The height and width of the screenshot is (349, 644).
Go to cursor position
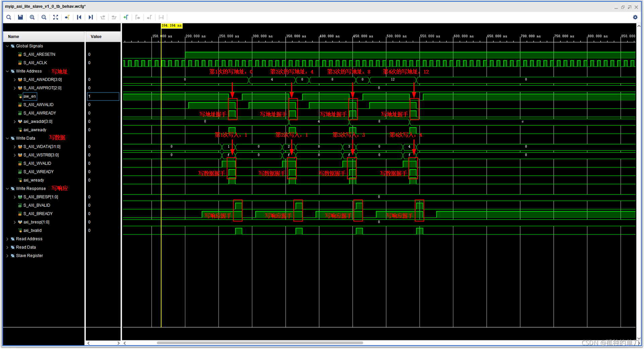[x=67, y=17]
